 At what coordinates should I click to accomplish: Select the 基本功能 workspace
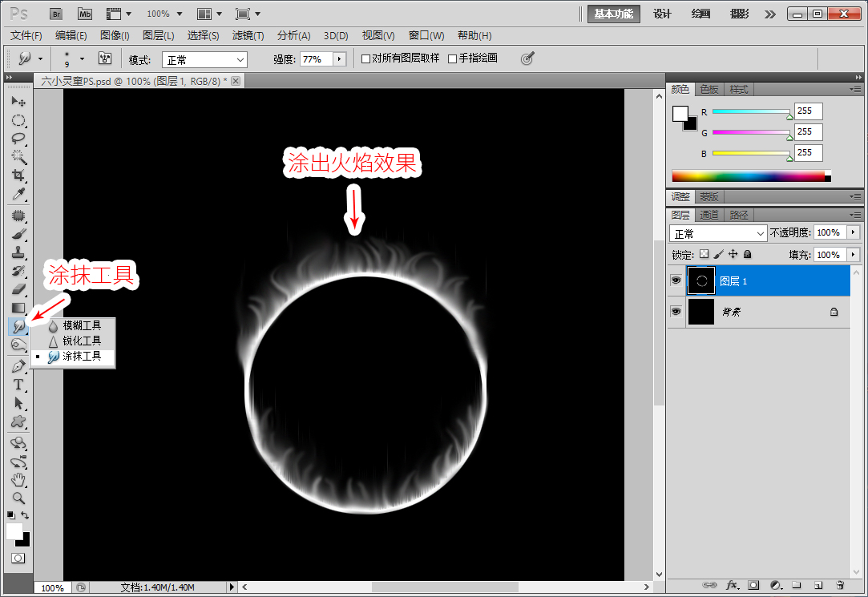[613, 14]
